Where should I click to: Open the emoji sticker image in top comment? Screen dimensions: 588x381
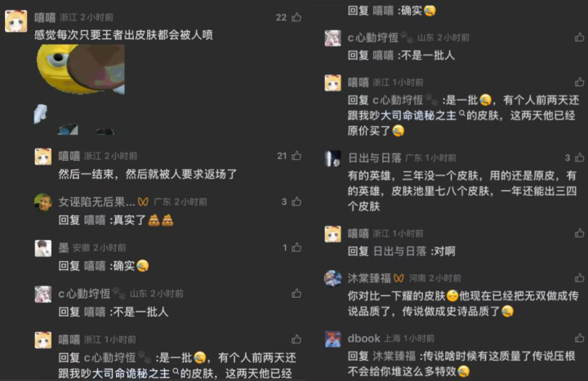coord(81,69)
